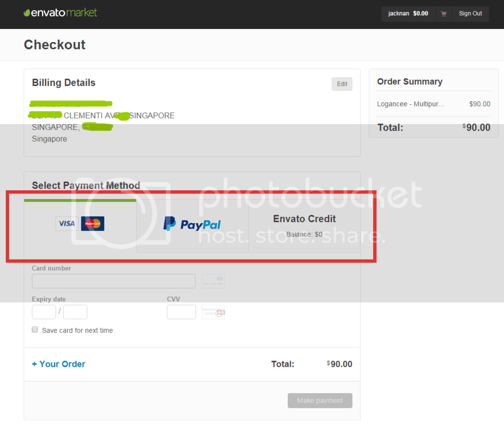Focus the CVV input field

[x=181, y=312]
